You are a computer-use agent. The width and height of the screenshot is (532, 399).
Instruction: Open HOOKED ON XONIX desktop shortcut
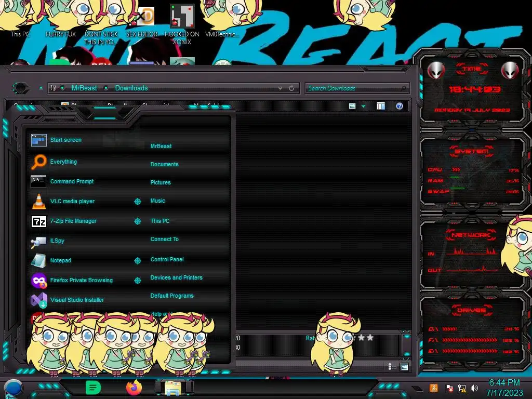182,24
